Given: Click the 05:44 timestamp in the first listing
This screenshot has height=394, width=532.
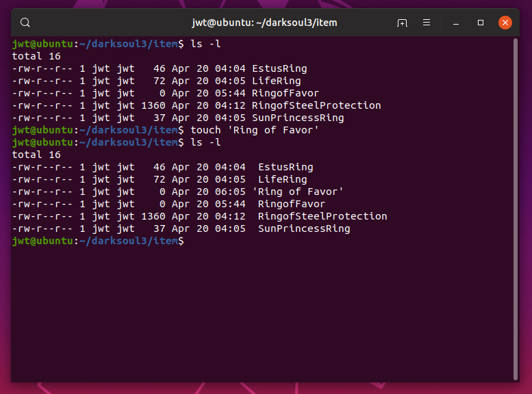Looking at the screenshot, I should click(230, 93).
